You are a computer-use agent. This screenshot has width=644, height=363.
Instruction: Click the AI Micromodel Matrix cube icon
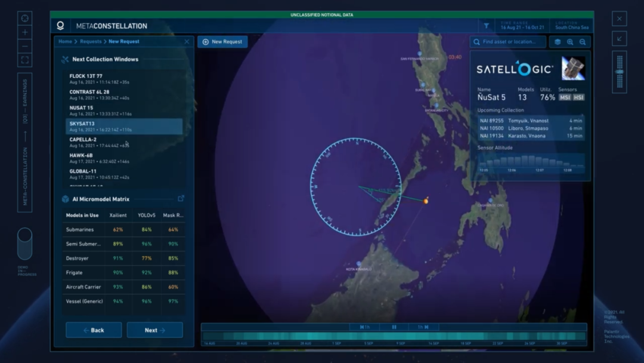pyautogui.click(x=66, y=199)
